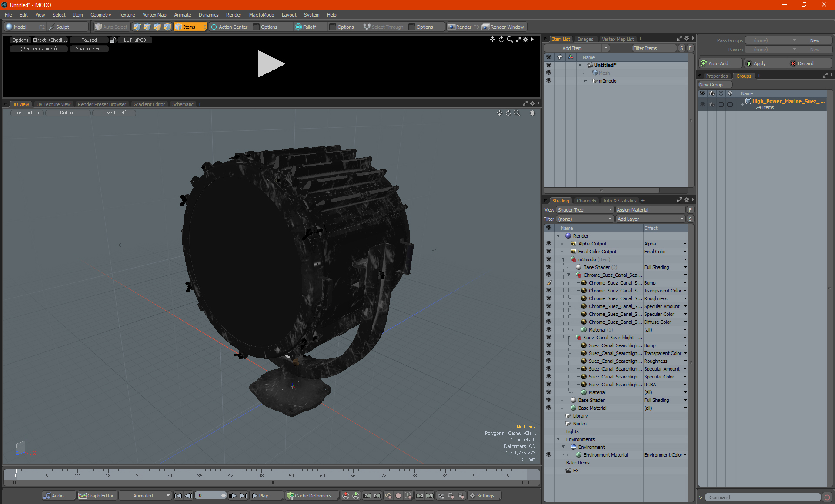This screenshot has width=835, height=504.
Task: Click the Perspective view button
Action: 27,113
